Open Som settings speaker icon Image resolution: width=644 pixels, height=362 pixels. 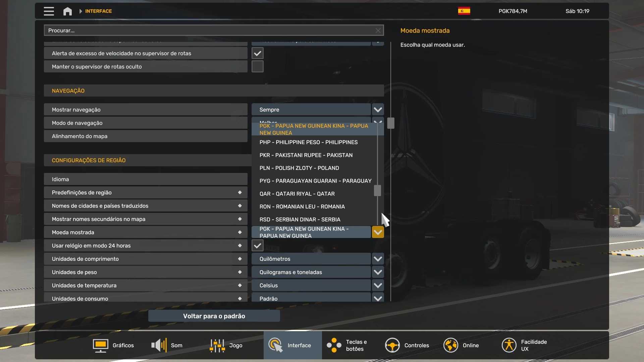(159, 345)
